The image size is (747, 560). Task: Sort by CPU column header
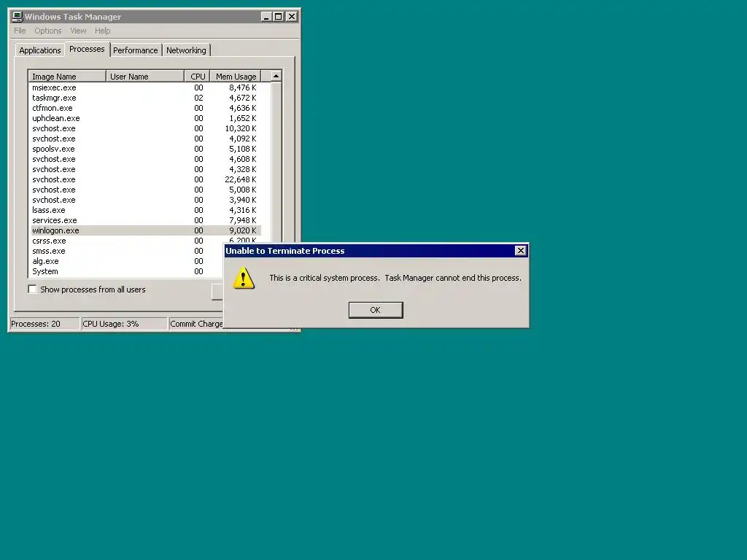coord(197,76)
